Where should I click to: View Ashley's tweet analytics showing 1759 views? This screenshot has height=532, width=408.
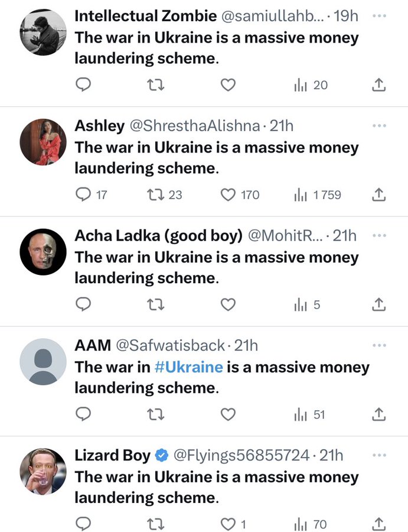tap(318, 194)
